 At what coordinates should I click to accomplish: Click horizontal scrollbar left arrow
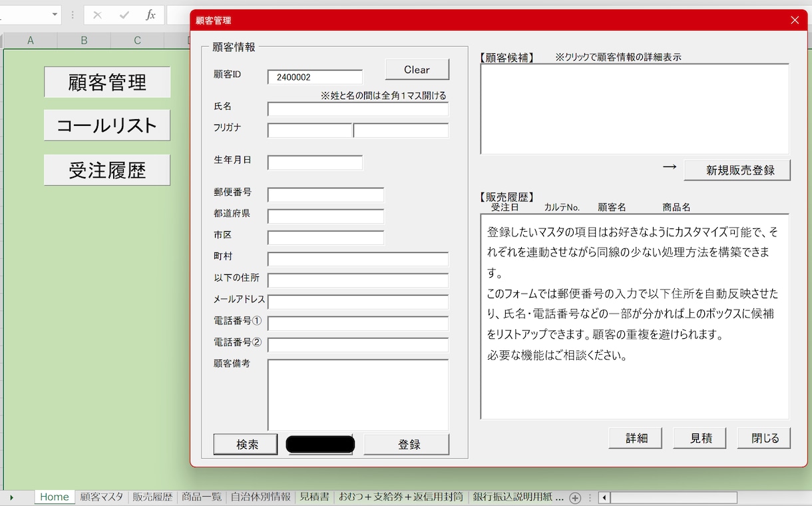click(604, 497)
